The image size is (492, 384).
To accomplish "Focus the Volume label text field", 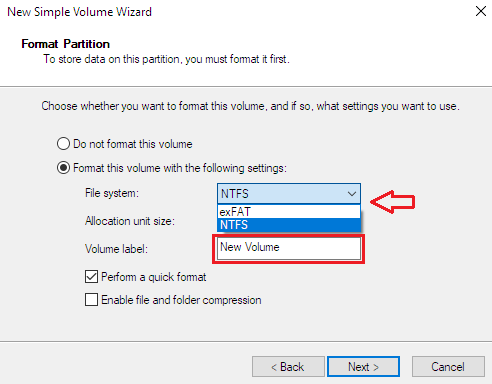I will click(289, 248).
